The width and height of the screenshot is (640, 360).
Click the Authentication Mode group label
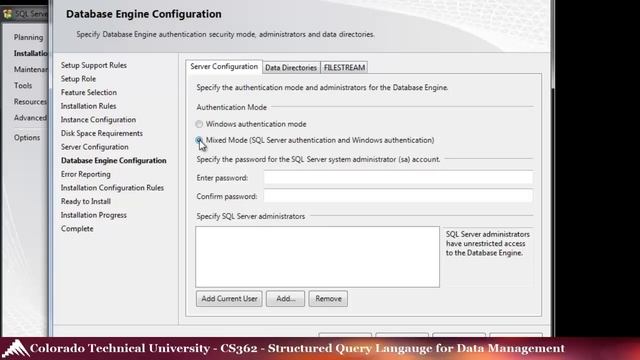pyautogui.click(x=231, y=107)
